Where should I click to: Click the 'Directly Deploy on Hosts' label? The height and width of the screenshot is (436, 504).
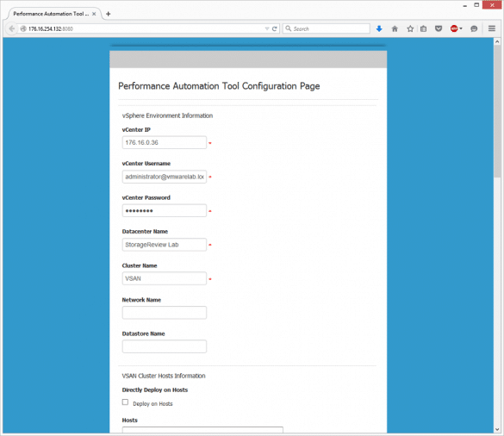click(x=155, y=390)
